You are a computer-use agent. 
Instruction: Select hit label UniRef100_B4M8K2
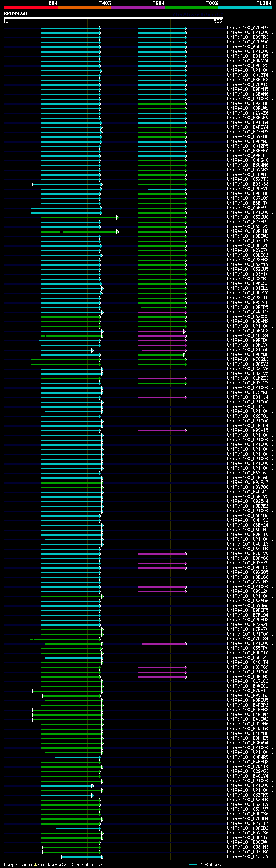click(248, 710)
